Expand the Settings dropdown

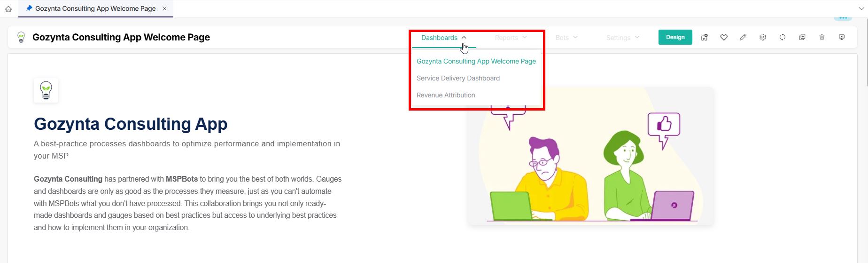(x=623, y=38)
